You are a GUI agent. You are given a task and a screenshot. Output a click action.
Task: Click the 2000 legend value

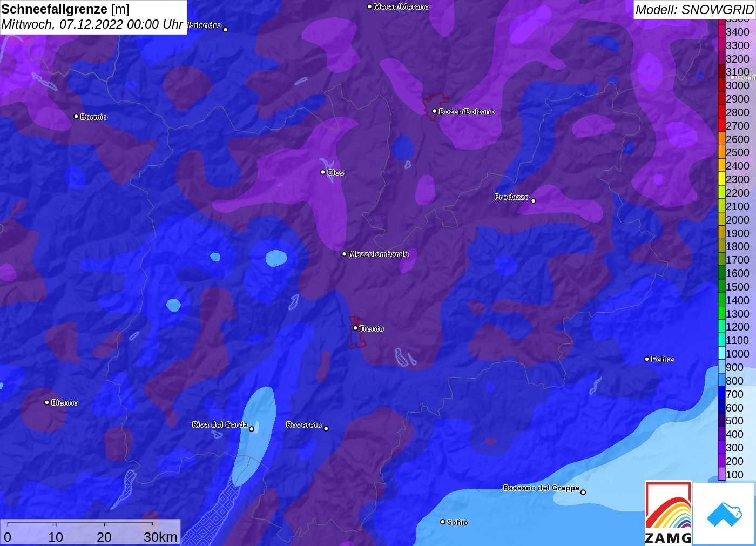[x=738, y=220]
